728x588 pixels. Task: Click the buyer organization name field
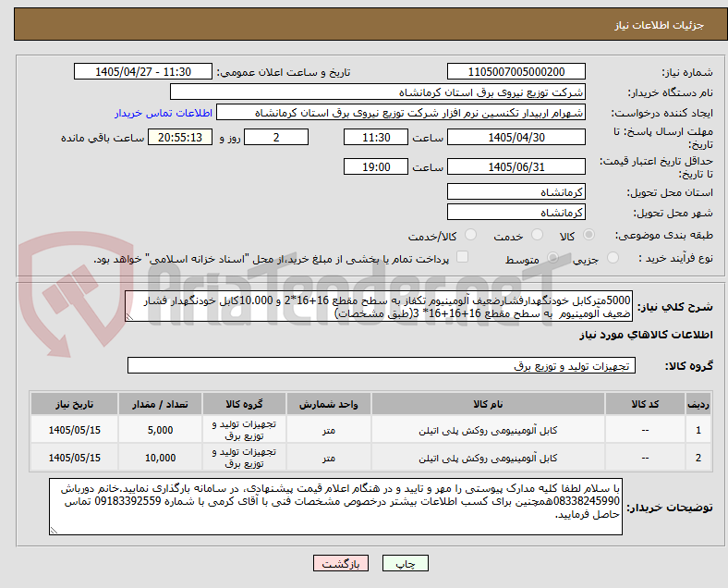(x=378, y=92)
